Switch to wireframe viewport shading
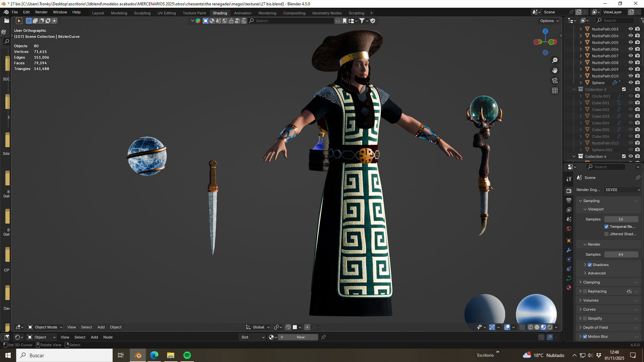This screenshot has width=644, height=362. click(531, 327)
